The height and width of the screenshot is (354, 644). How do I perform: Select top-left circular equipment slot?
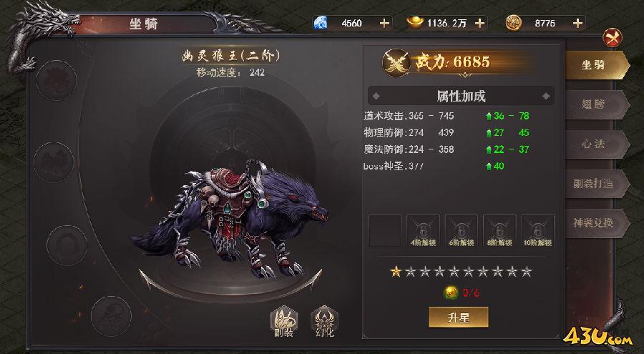point(57,81)
